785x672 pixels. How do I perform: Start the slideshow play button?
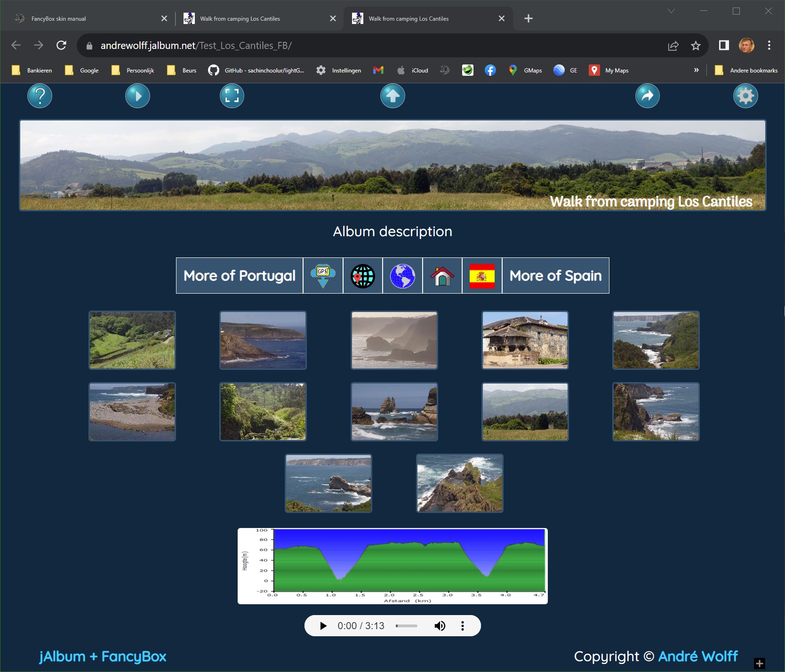137,96
